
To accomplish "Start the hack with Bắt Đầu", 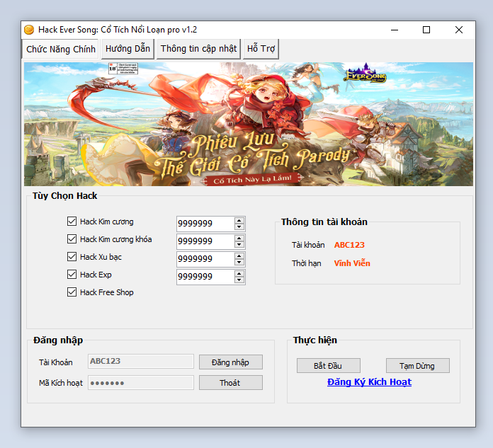I will point(328,366).
